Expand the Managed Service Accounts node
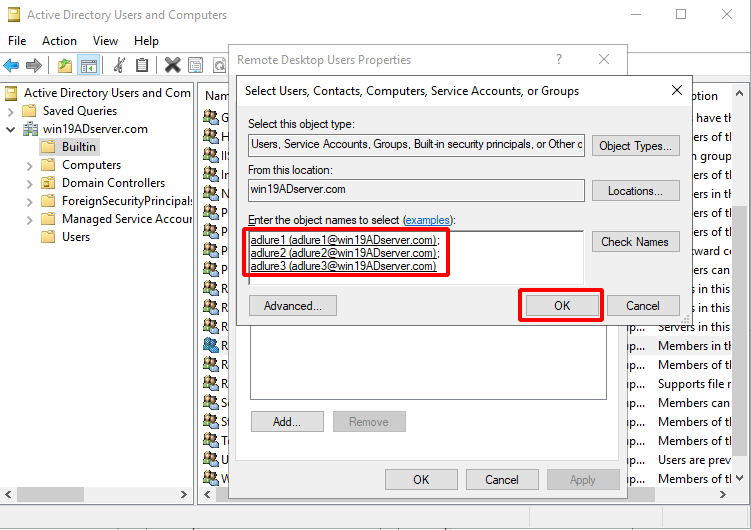 tap(30, 220)
